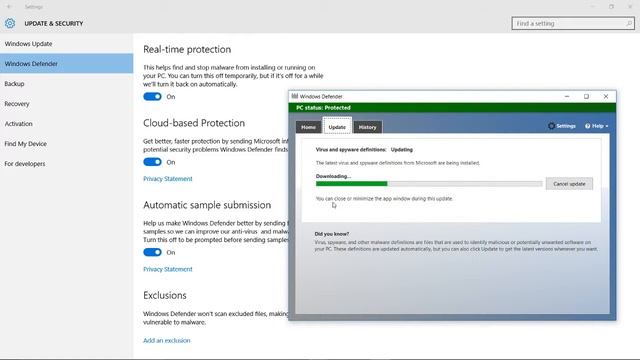Select Windows Defender in sidebar

coord(67,64)
